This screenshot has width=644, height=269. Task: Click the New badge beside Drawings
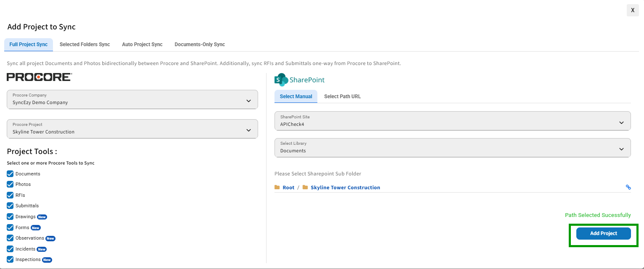pyautogui.click(x=42, y=217)
